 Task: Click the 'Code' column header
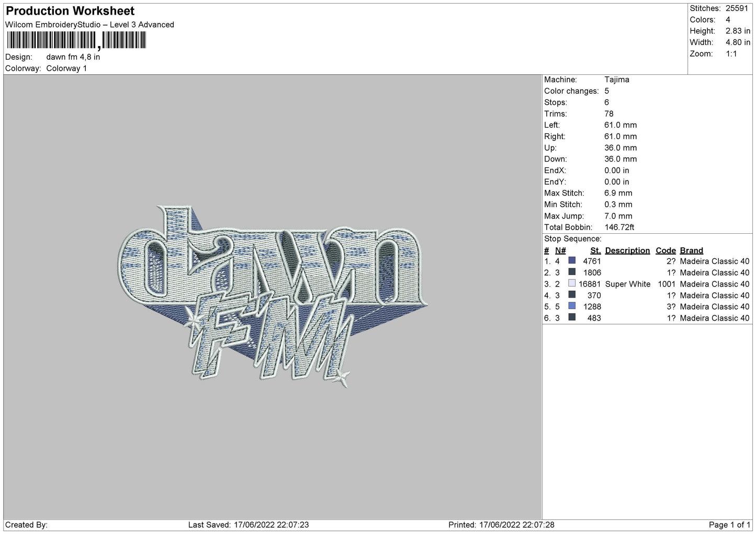(665, 251)
